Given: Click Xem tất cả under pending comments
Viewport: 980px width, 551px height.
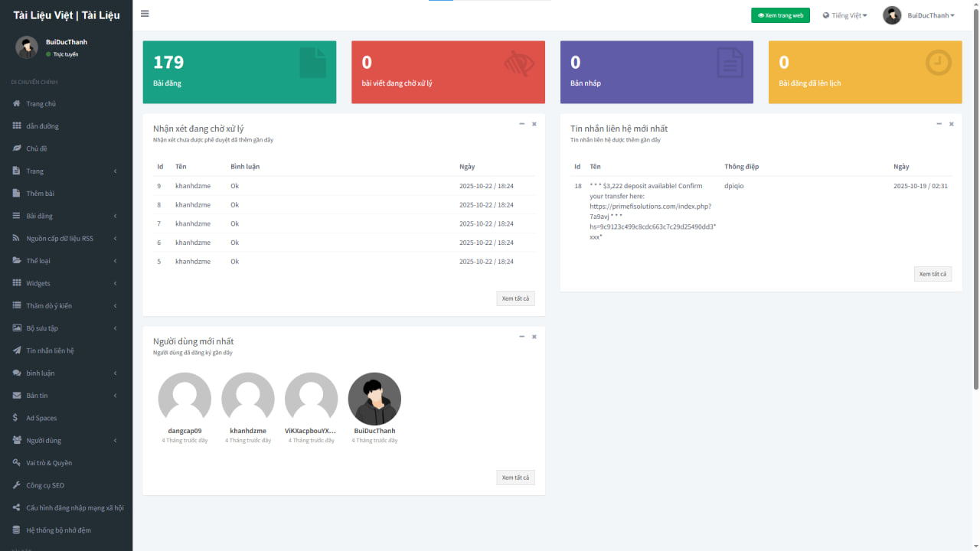Looking at the screenshot, I should (515, 298).
